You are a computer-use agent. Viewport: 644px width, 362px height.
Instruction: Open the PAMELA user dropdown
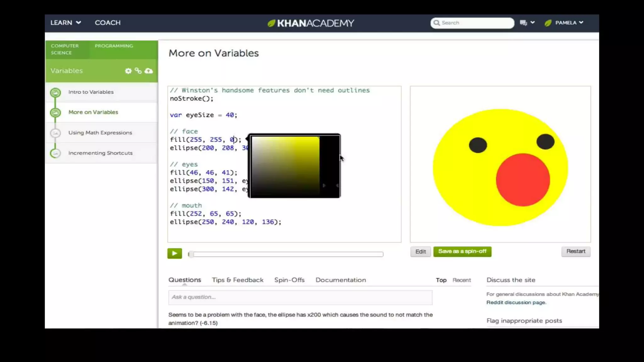pyautogui.click(x=569, y=23)
